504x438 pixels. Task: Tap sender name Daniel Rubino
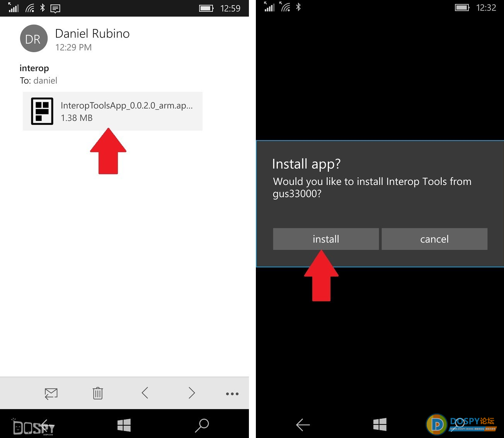tap(92, 34)
